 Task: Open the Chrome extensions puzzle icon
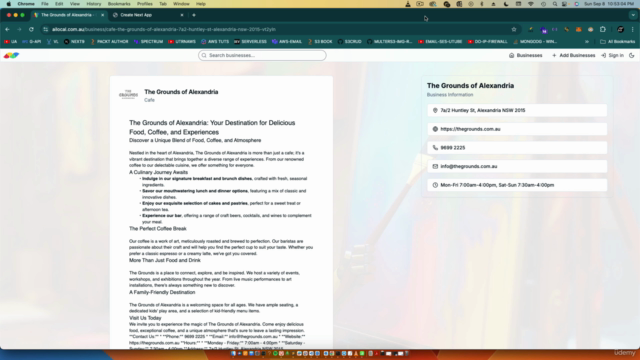coord(603,29)
